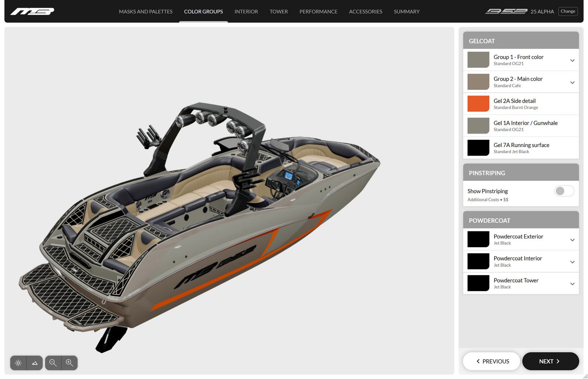Click the sun lighting icon

(x=18, y=363)
